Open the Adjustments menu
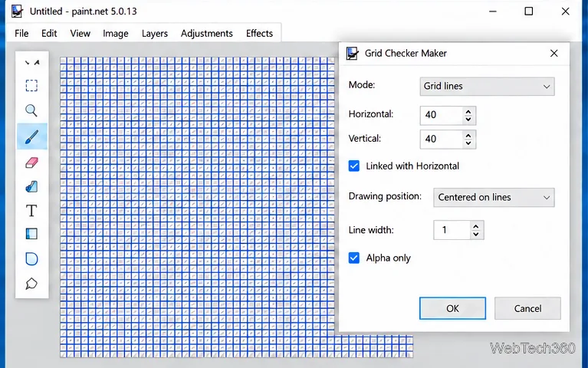This screenshot has height=368, width=588. click(x=207, y=34)
